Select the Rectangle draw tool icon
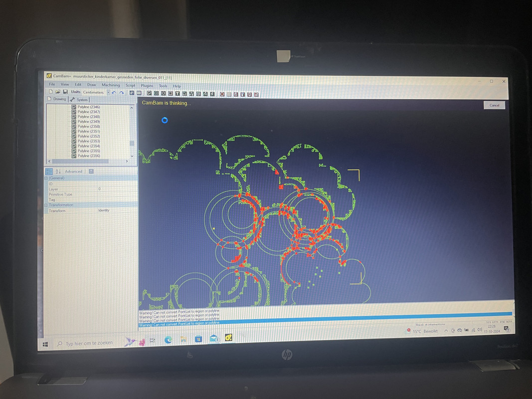This screenshot has width=532, height=399. (x=171, y=93)
